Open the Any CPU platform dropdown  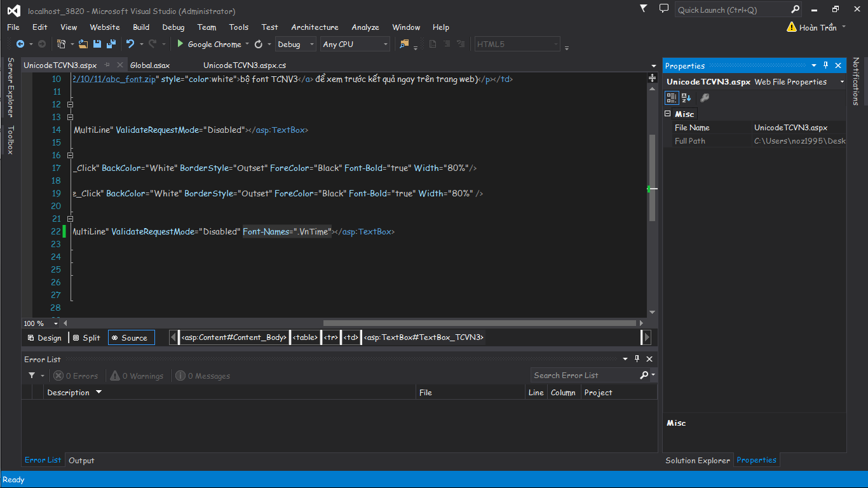[355, 44]
